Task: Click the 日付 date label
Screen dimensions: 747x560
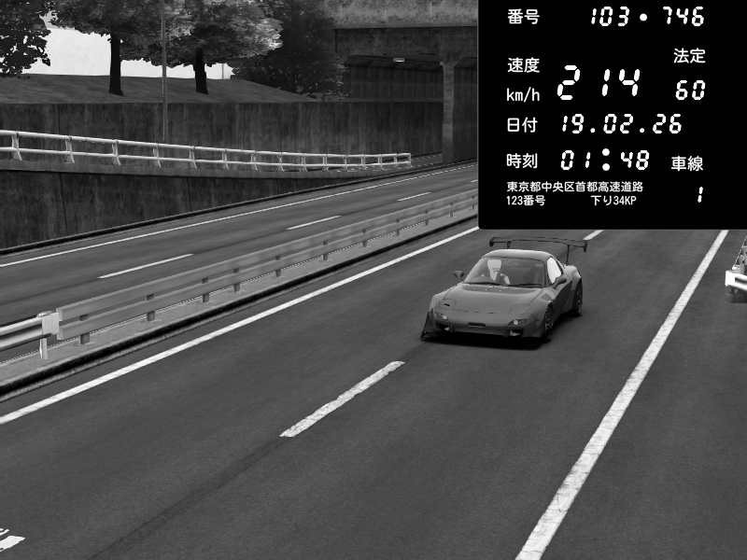Action: click(523, 124)
